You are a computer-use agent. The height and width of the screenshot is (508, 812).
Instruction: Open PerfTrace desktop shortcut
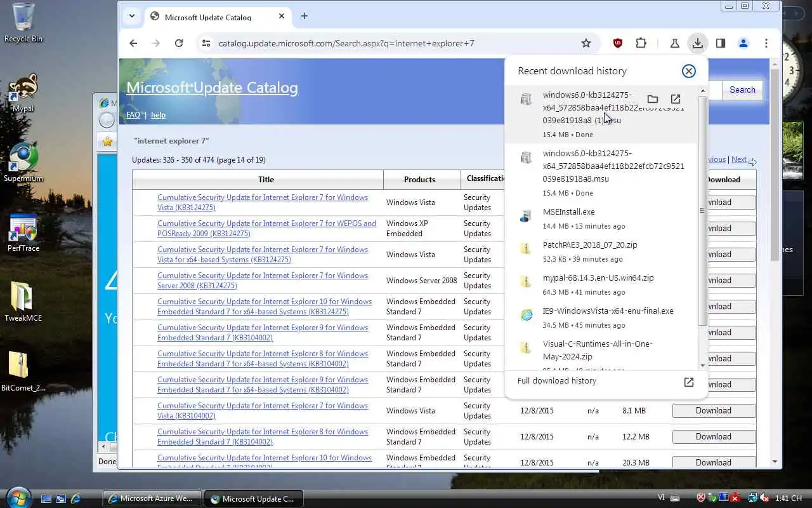(23, 232)
